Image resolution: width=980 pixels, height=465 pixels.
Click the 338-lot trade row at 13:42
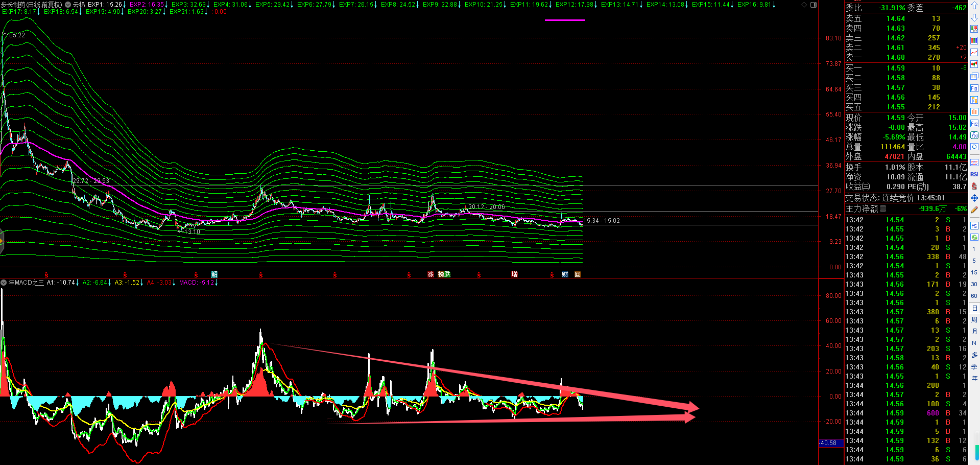pos(906,257)
